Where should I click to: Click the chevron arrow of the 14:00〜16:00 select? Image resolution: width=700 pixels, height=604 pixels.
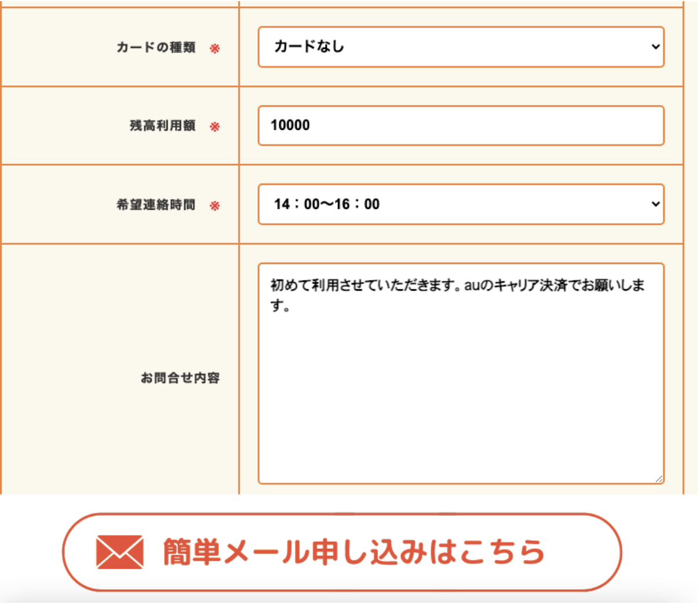coord(655,203)
